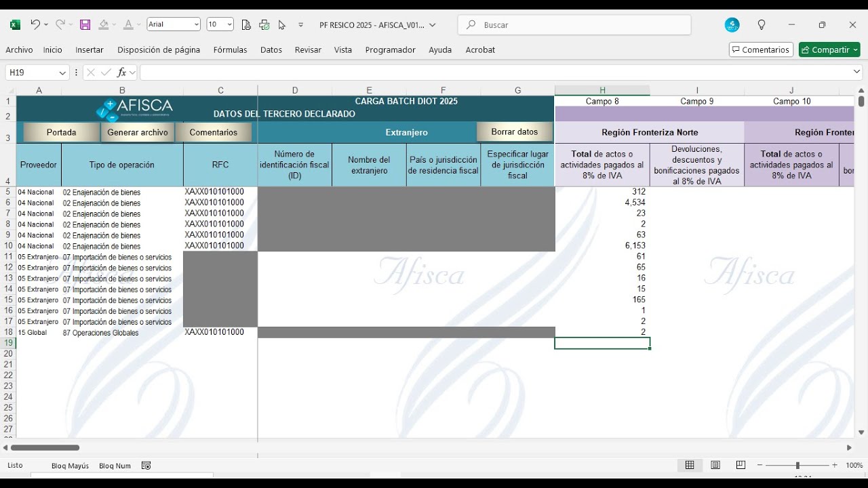Switch to Page Layout view icon

pyautogui.click(x=715, y=465)
